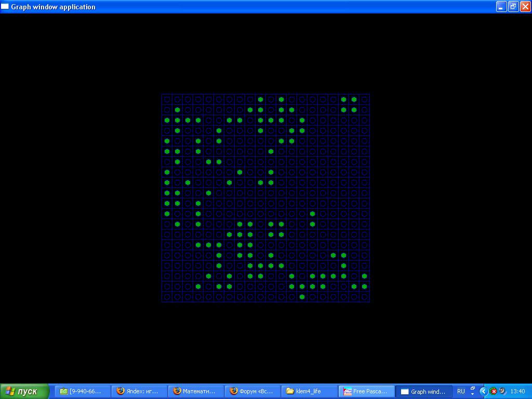Open the Форум Firefox taskbar window
The image size is (532, 399).
tap(252, 391)
